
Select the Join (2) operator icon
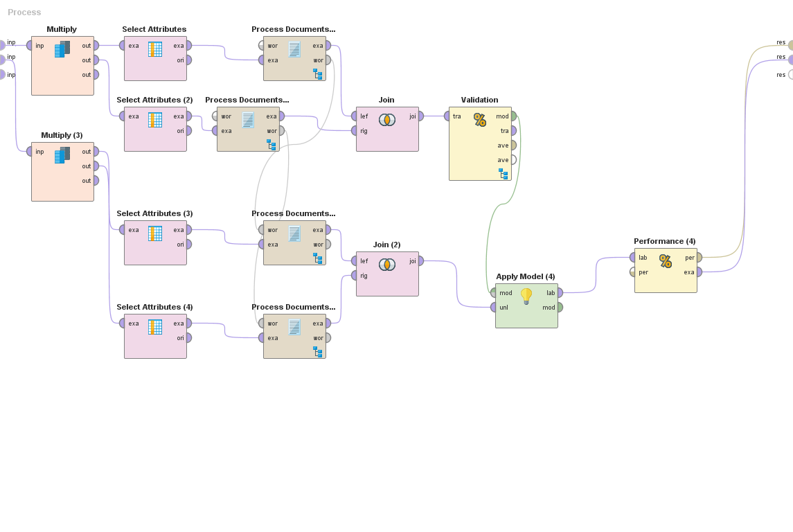pos(387,265)
